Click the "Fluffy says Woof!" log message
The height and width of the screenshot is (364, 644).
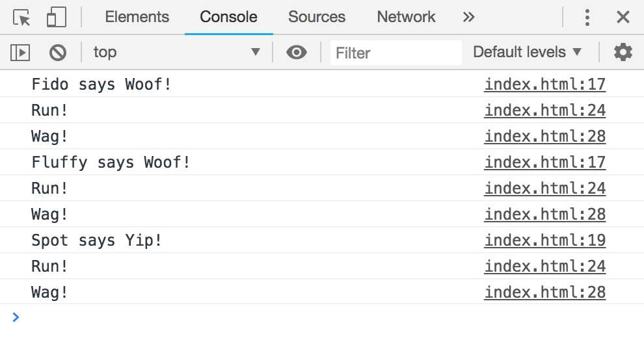111,162
